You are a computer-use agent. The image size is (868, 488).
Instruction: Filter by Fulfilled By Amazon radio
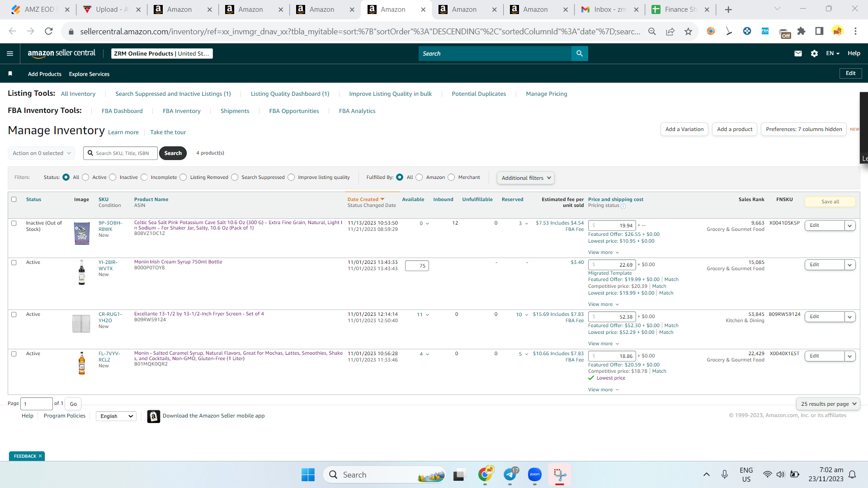(x=419, y=177)
